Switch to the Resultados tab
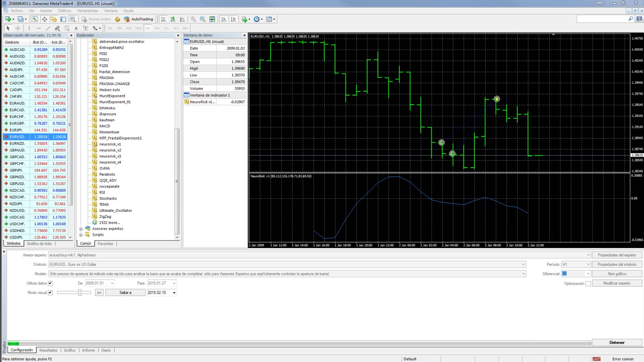The width and height of the screenshot is (644, 362). tap(48, 350)
